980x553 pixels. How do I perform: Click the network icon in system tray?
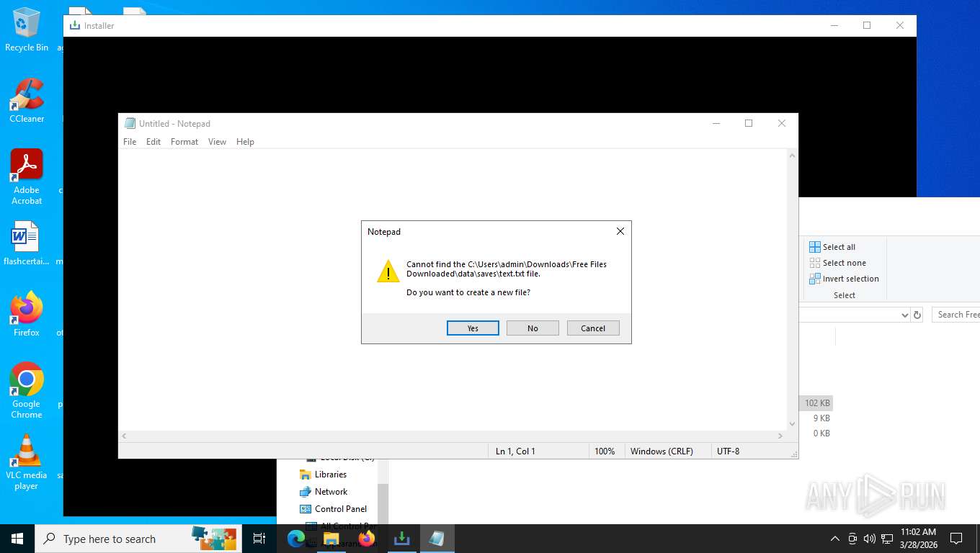pyautogui.click(x=887, y=539)
